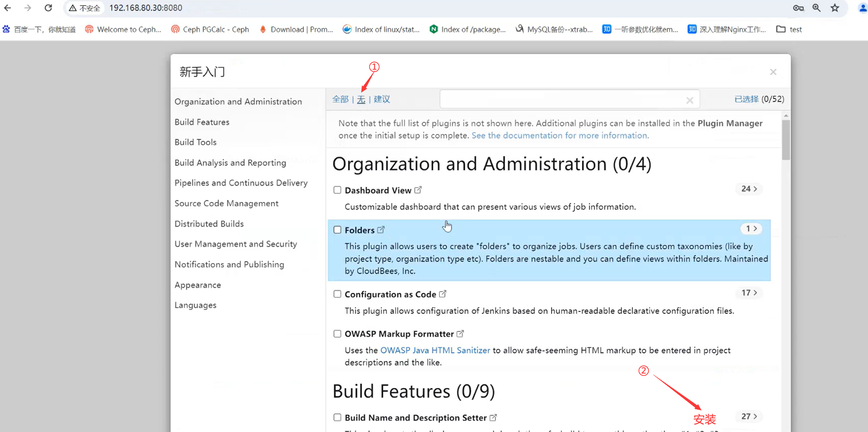Jump to Source Code Management category
This screenshot has height=432, width=868.
pyautogui.click(x=226, y=203)
